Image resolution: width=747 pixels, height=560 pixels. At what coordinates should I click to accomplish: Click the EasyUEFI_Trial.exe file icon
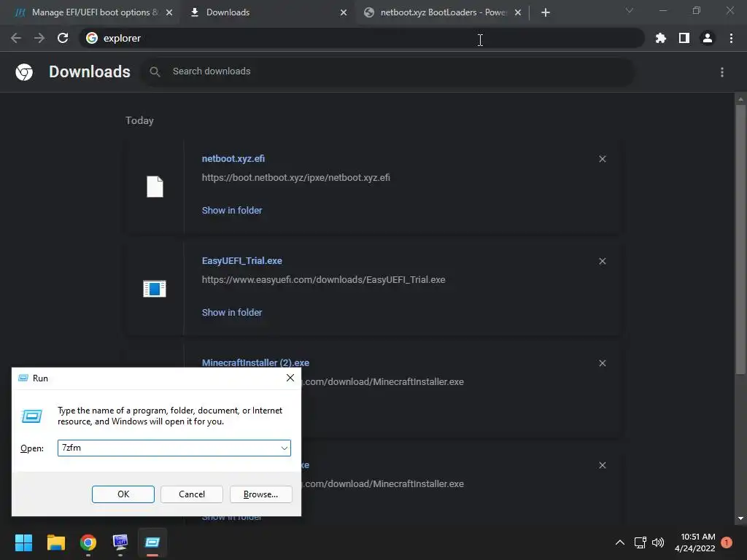155,289
